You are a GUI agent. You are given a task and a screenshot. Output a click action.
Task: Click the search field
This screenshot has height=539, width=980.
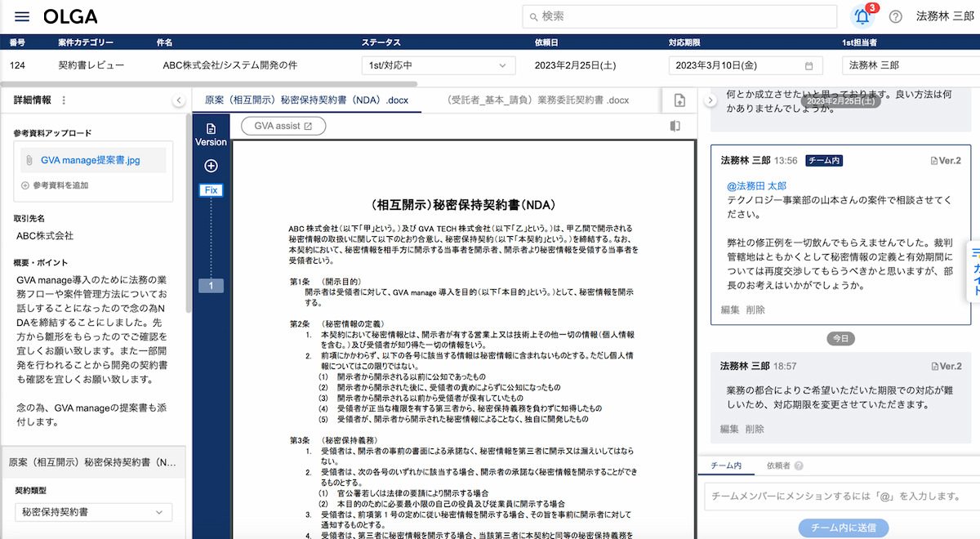679,16
